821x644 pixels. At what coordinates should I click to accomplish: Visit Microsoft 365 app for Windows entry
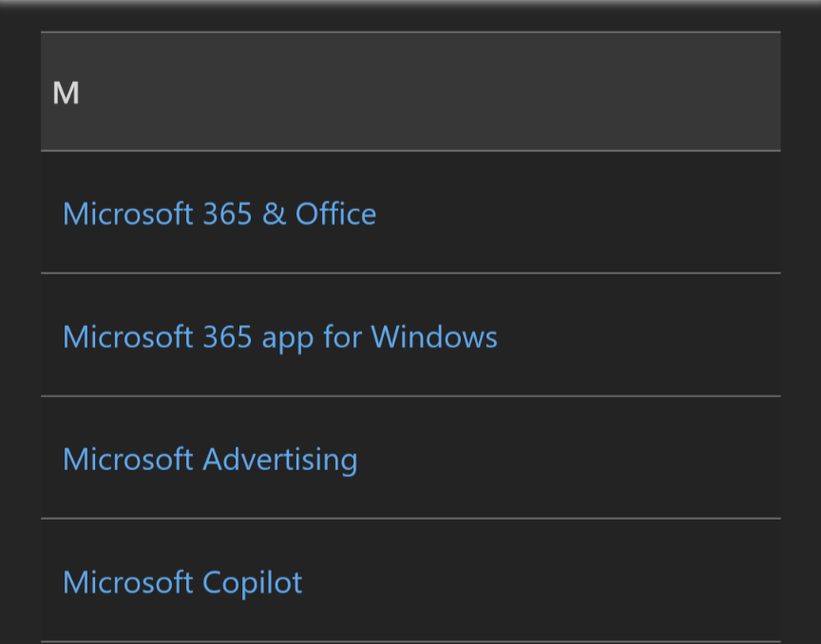click(x=280, y=336)
